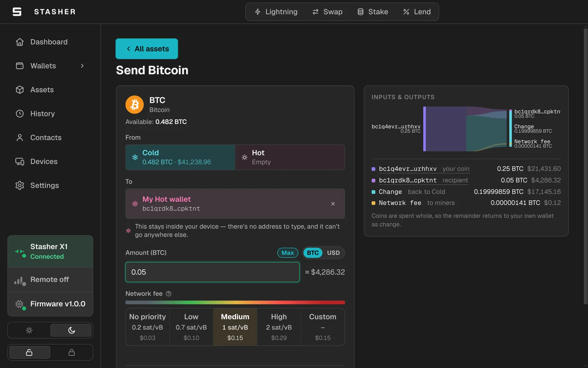The width and height of the screenshot is (588, 368).
Task: Click the network fee color gradient bar
Action: tap(235, 302)
